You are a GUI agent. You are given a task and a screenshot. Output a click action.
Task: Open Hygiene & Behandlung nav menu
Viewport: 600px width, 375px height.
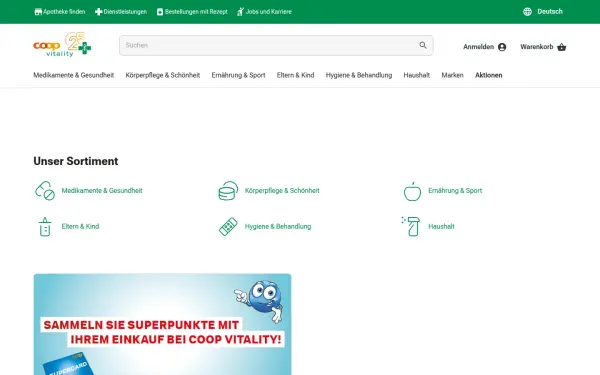[359, 75]
